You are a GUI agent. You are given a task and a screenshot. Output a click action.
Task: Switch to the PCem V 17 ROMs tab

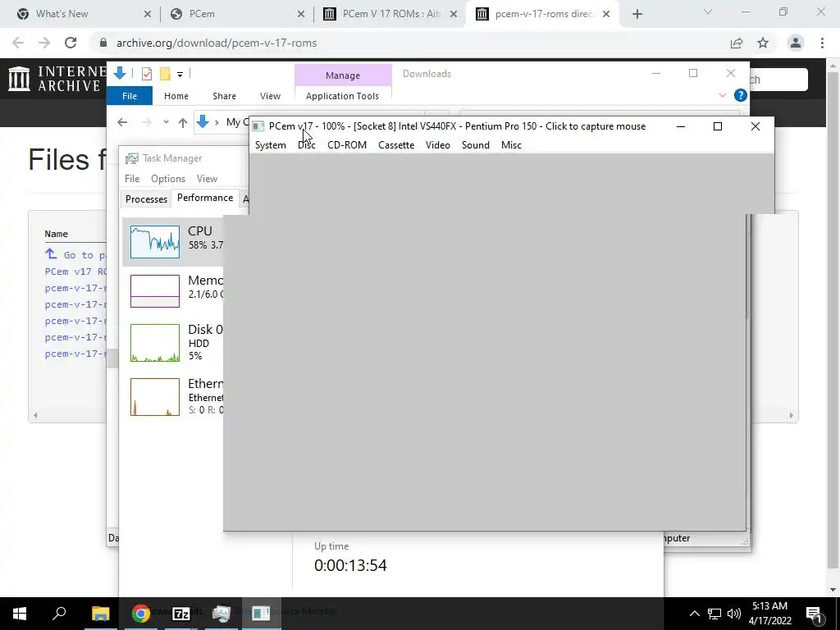390,14
